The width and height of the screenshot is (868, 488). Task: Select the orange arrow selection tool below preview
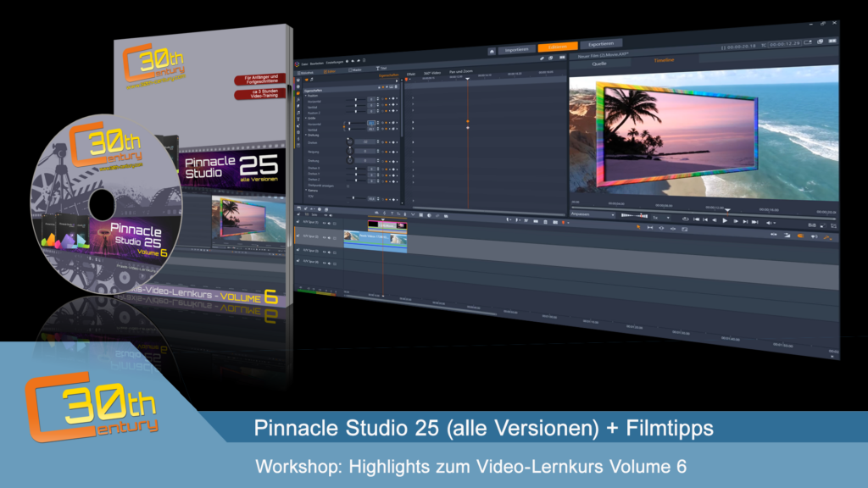coord(638,227)
